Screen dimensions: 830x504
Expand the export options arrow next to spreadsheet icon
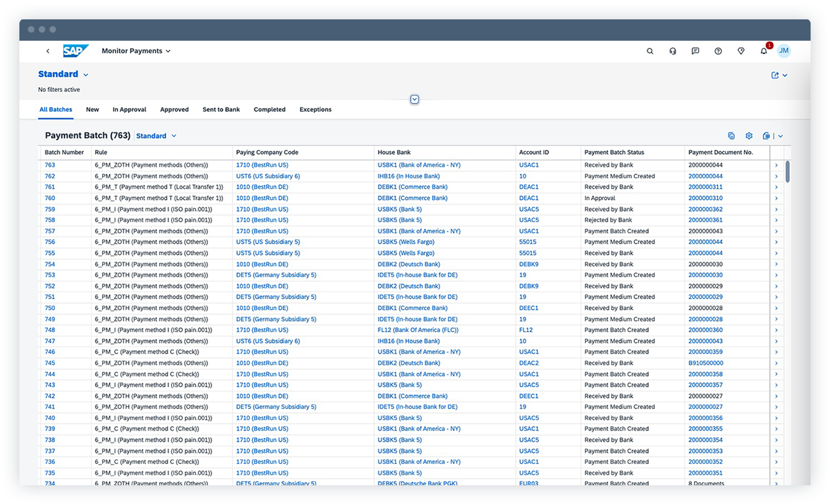(779, 136)
